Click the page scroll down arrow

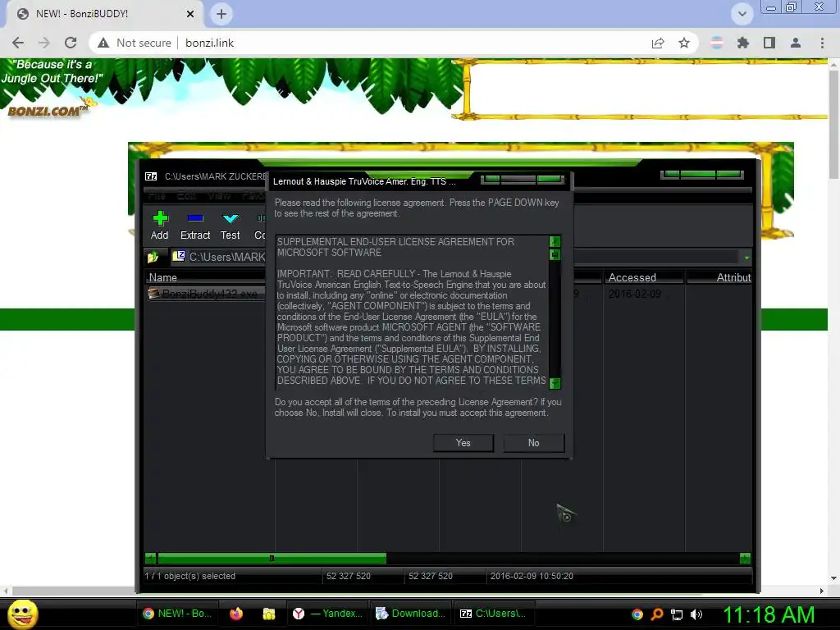(x=833, y=578)
